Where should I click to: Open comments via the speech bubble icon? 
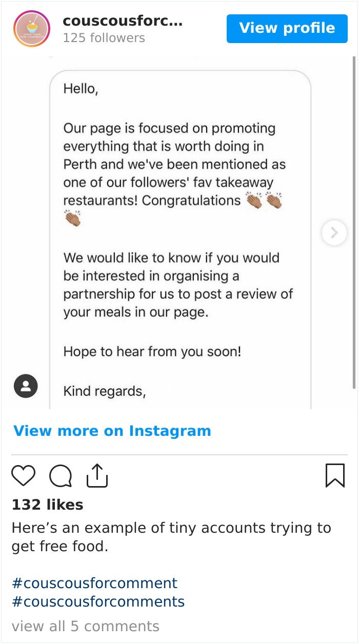click(x=60, y=476)
